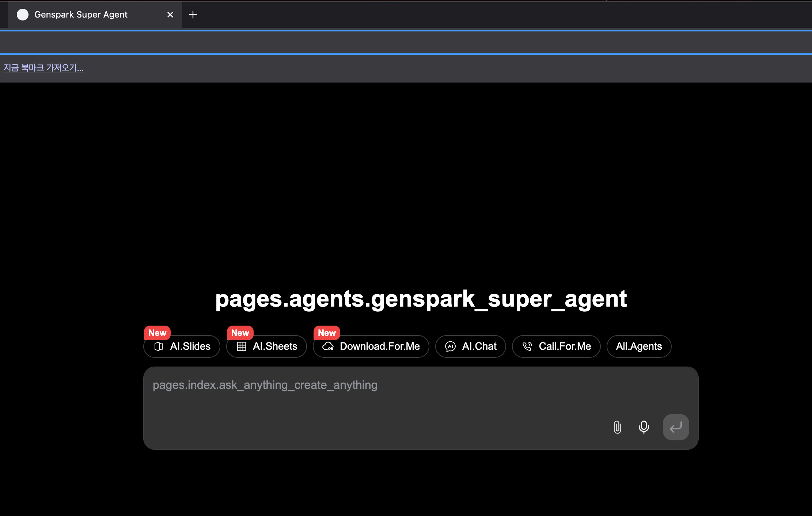Open a new browser tab
This screenshot has height=516, width=812.
[193, 15]
